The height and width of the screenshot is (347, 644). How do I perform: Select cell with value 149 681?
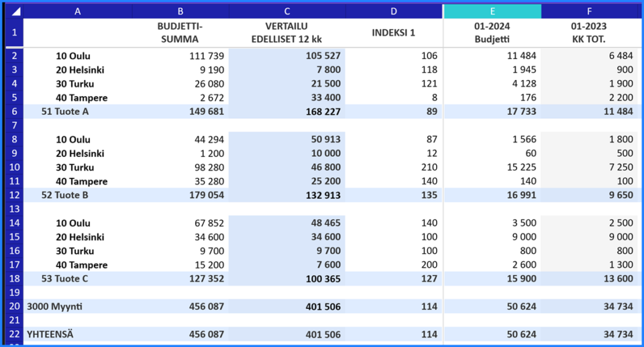(x=180, y=111)
